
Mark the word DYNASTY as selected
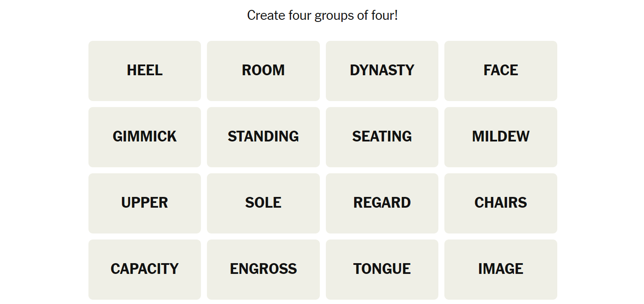click(x=382, y=71)
